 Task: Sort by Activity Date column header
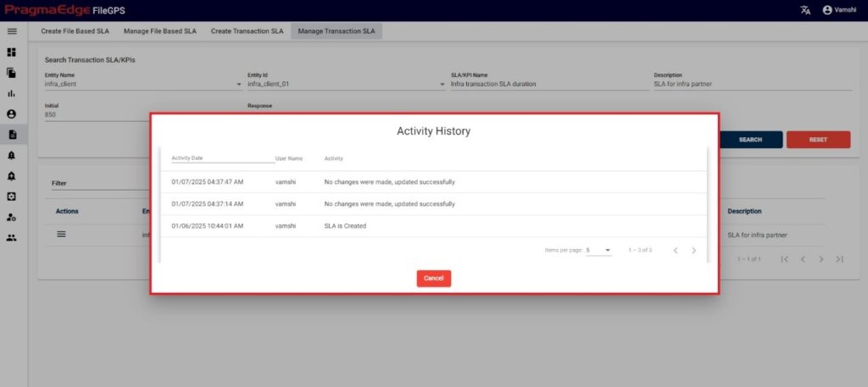tap(187, 158)
